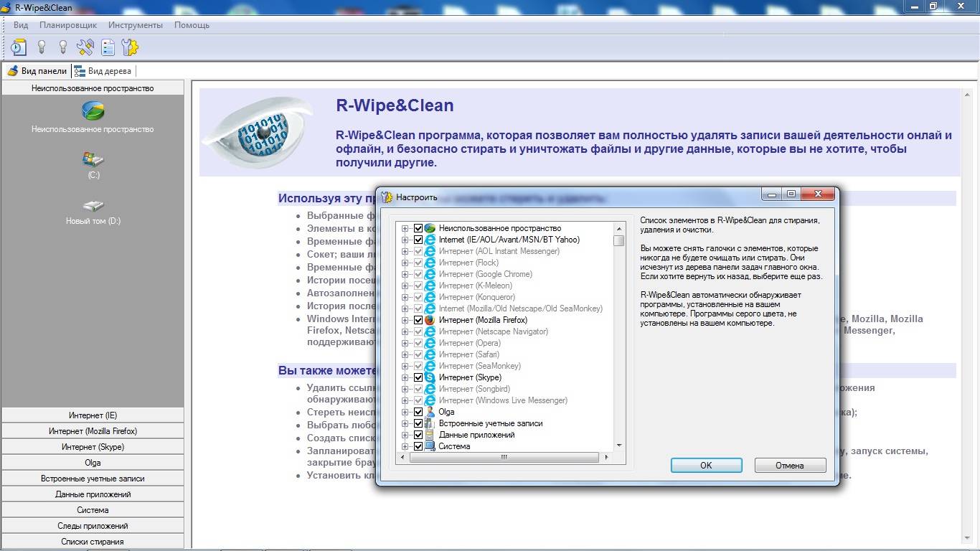The height and width of the screenshot is (551, 980).
Task: Expand the Интернет (K-Meleon) tree node
Action: tap(405, 286)
